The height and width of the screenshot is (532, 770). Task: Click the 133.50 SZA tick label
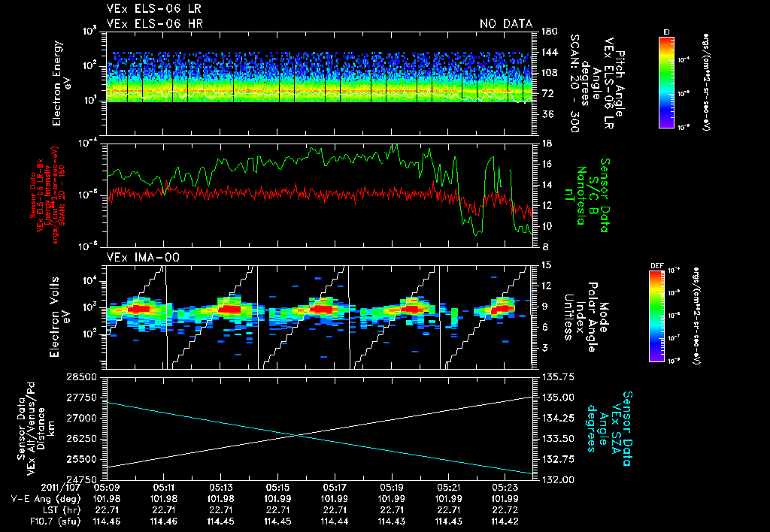[556, 438]
